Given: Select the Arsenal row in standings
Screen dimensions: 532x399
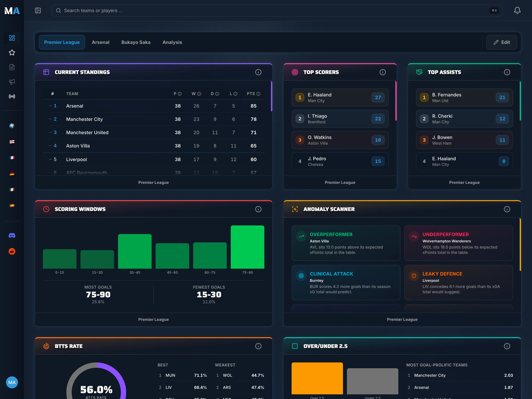Looking at the screenshot, I should [153, 106].
